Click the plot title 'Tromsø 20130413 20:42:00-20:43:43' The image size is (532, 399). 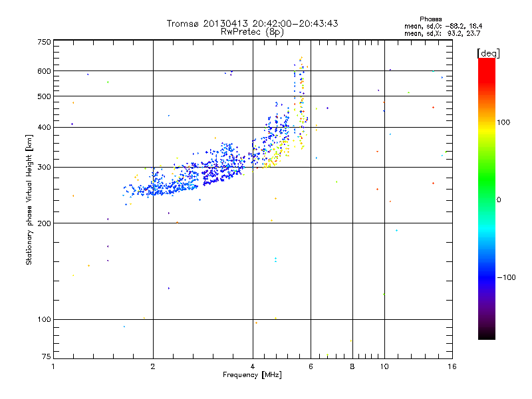253,23
